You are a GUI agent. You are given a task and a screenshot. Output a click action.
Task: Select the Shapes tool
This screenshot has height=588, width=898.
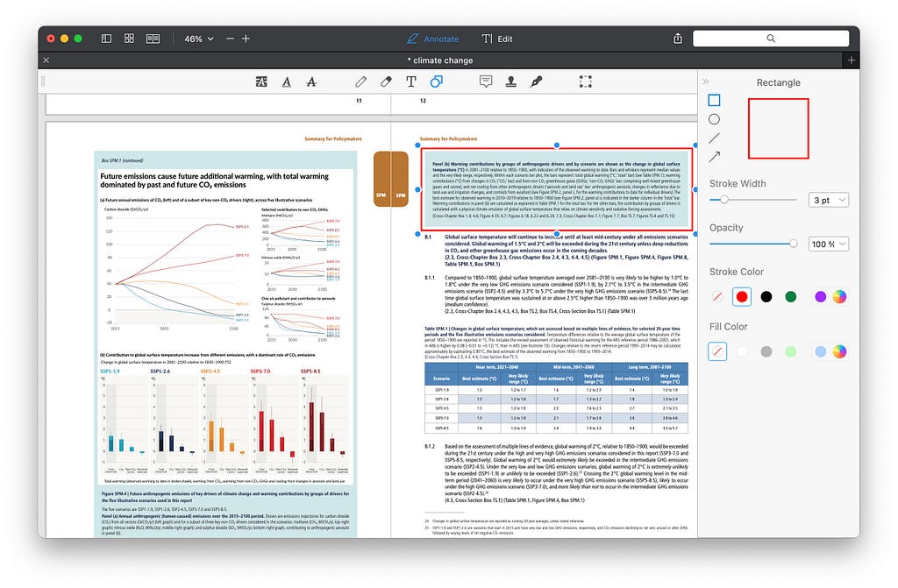pyautogui.click(x=437, y=81)
